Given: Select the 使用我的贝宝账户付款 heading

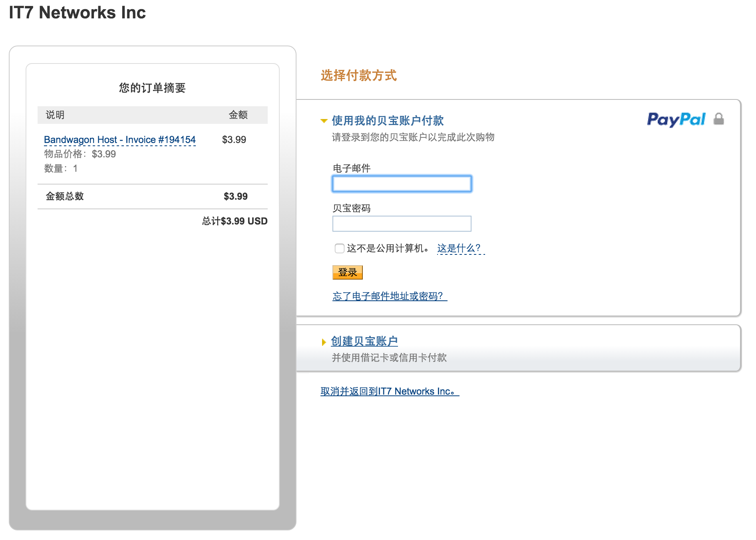Looking at the screenshot, I should click(388, 121).
